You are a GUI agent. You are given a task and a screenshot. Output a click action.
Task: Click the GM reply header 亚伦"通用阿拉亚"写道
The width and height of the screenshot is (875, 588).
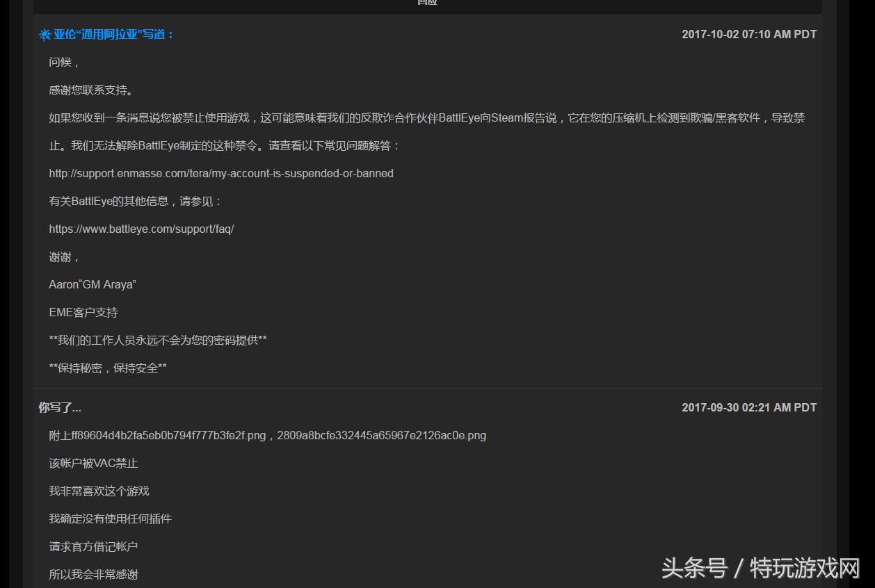[x=111, y=34]
